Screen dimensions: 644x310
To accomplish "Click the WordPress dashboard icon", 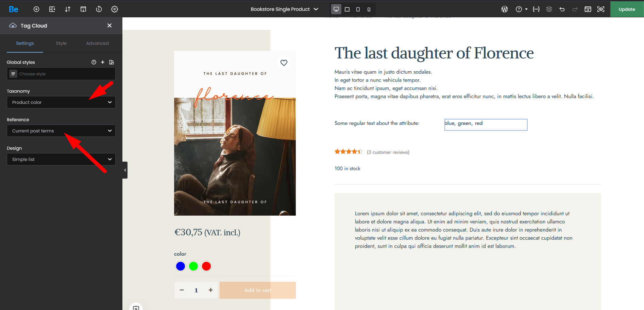I will click(505, 9).
